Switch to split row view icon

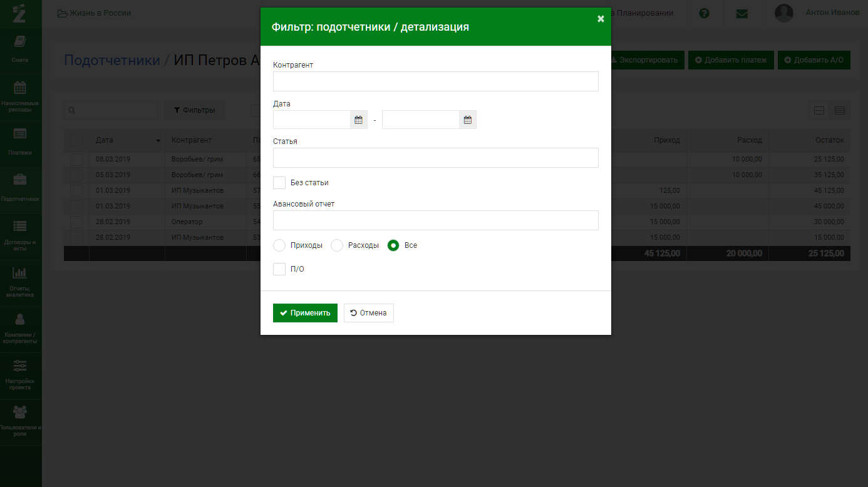819,111
